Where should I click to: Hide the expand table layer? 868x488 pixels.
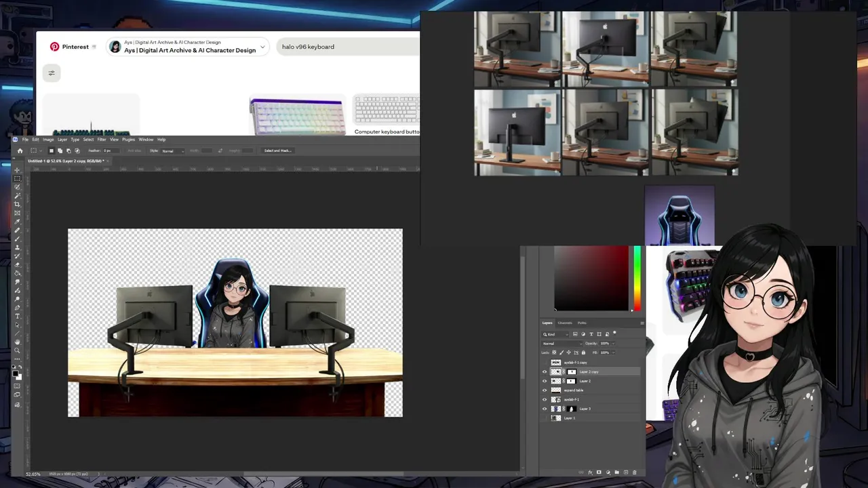coord(545,390)
